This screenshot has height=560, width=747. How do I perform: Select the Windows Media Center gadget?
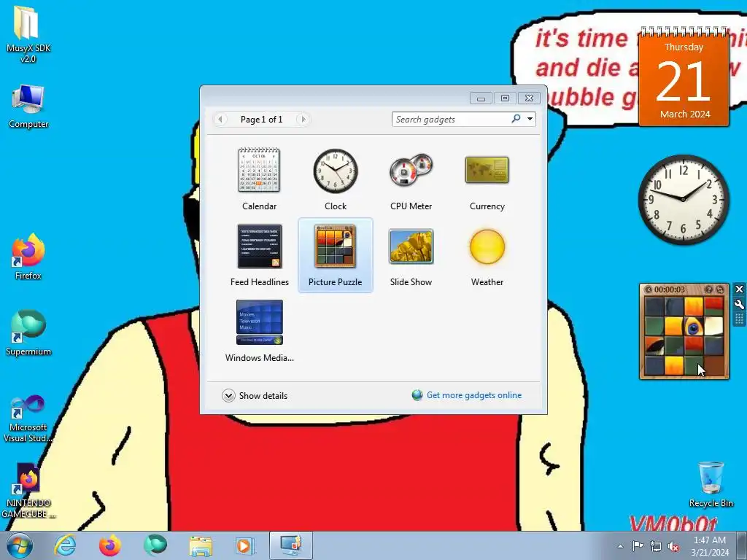click(259, 331)
